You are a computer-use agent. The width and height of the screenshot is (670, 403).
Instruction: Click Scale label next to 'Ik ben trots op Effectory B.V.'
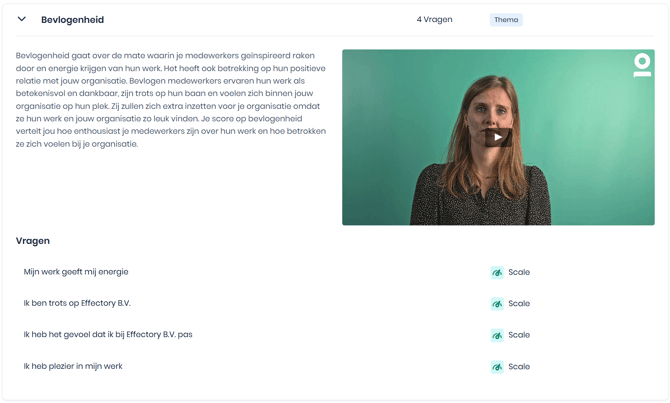tap(519, 304)
